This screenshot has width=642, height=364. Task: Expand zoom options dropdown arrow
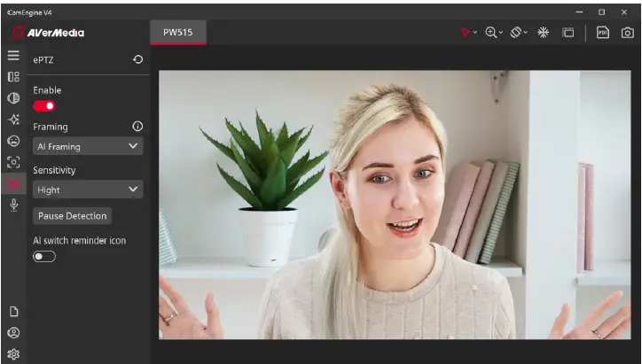pos(501,33)
